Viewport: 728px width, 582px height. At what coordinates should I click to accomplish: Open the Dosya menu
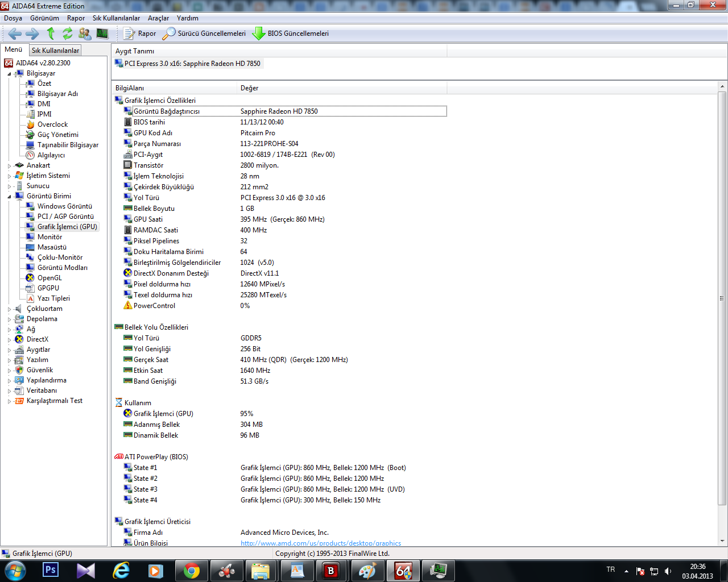point(13,18)
